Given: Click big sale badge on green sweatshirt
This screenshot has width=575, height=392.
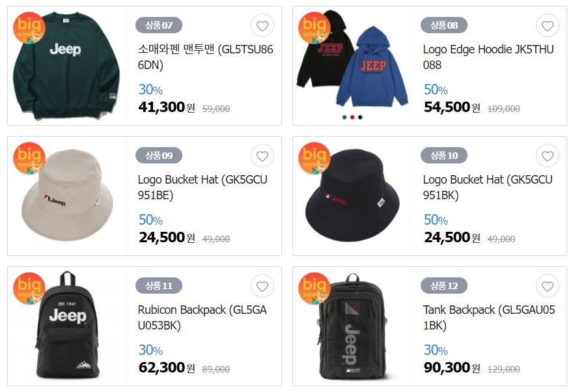Looking at the screenshot, I should [29, 27].
